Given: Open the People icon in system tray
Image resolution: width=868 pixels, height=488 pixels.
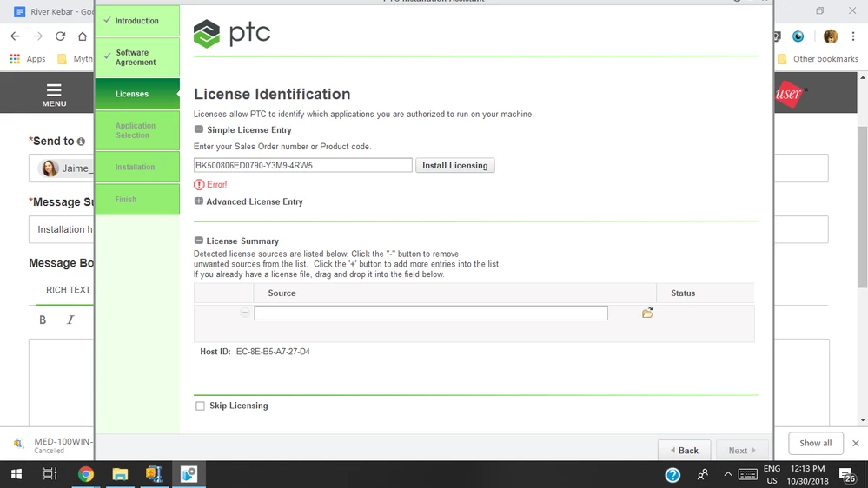Looking at the screenshot, I should (703, 475).
